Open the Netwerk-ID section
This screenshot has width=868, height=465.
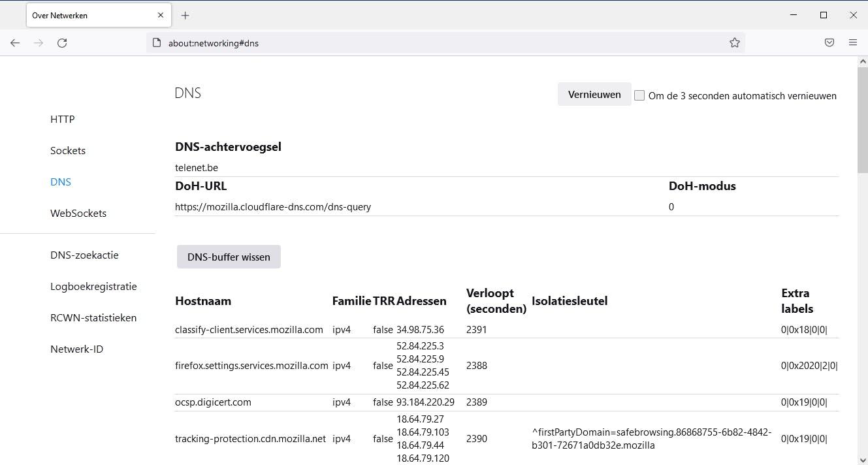[76, 349]
